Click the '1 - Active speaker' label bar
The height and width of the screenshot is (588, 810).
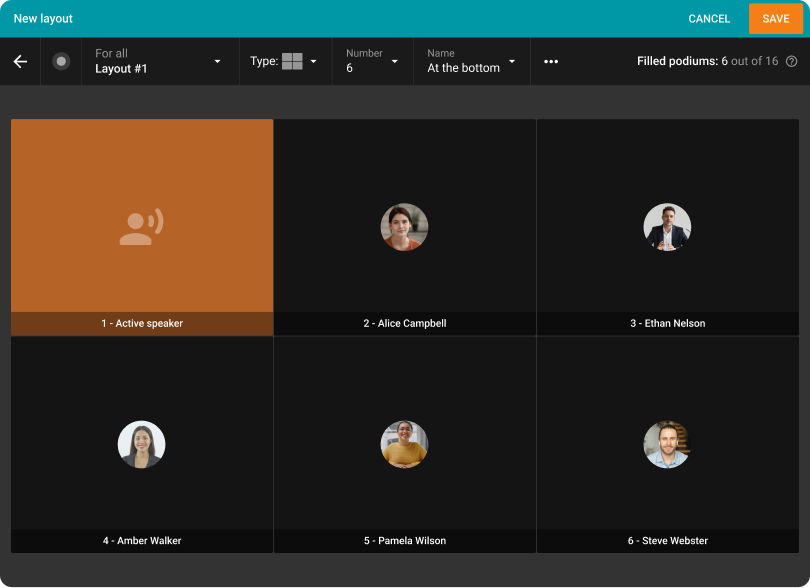tap(141, 324)
